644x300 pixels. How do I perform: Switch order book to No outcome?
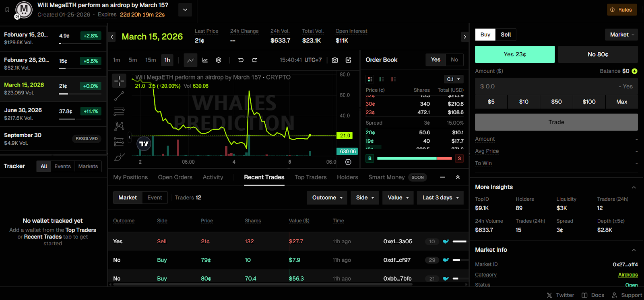pyautogui.click(x=454, y=60)
